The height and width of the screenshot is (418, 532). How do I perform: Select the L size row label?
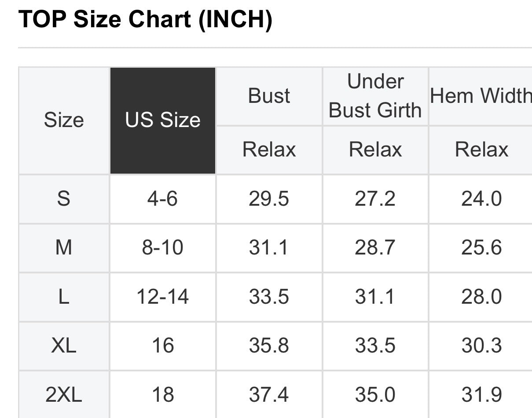pos(64,297)
